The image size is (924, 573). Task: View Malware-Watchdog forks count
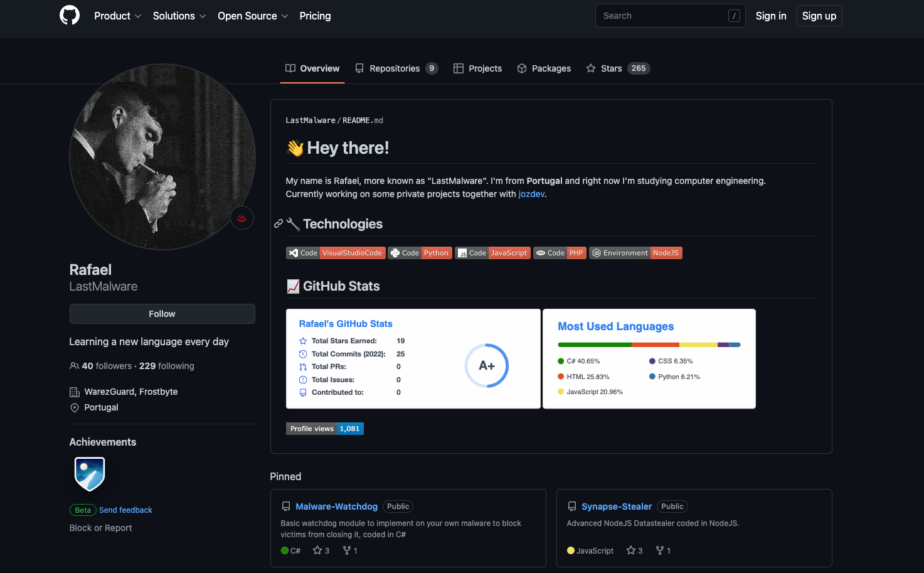350,550
